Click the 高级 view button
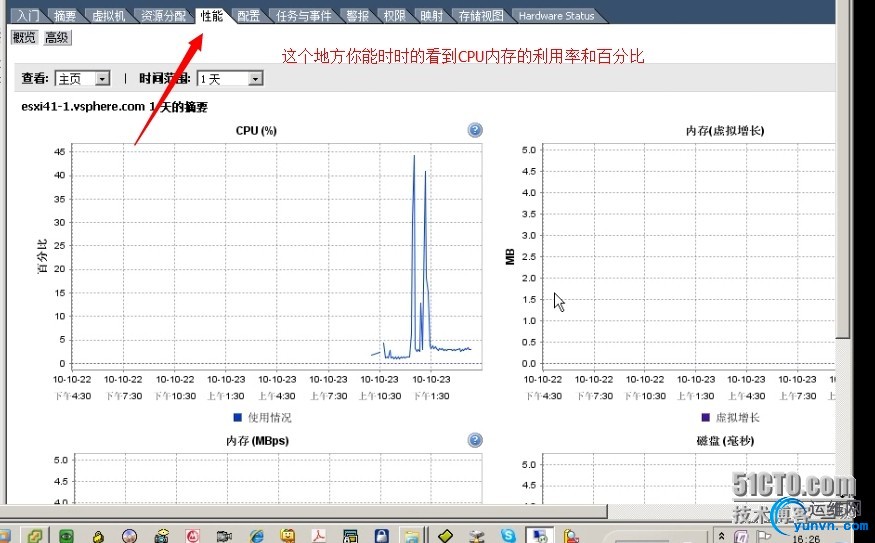This screenshot has width=875, height=543. tap(57, 37)
